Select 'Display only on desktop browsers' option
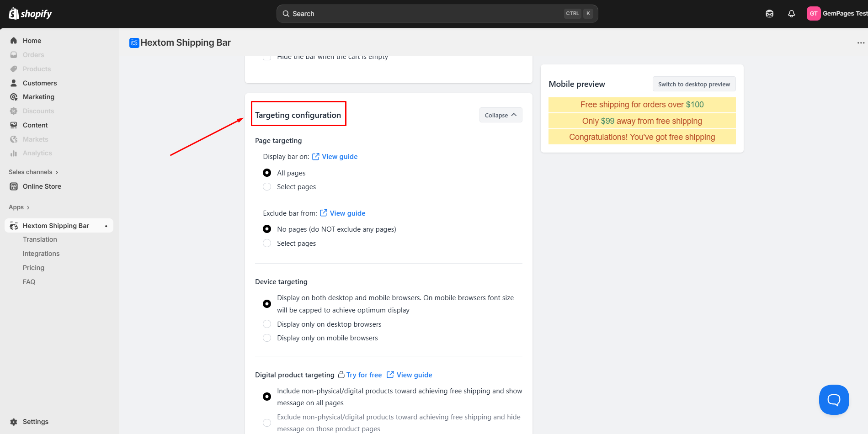 coord(267,324)
